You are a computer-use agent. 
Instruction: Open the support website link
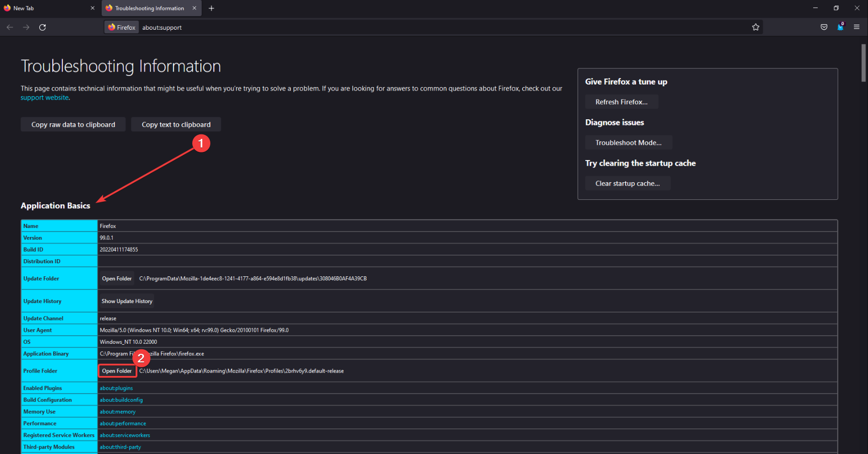coord(44,98)
